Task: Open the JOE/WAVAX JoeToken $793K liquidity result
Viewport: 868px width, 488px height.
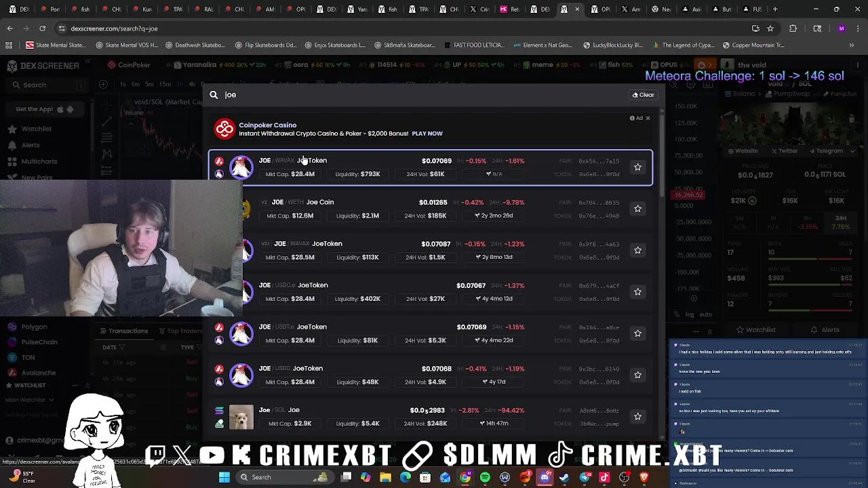Action: [x=431, y=167]
